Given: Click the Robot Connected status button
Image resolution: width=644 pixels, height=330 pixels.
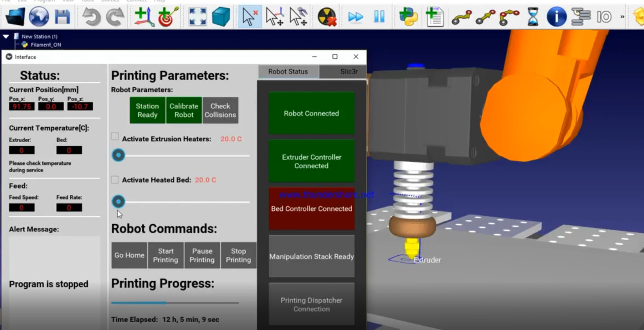Looking at the screenshot, I should pos(312,113).
